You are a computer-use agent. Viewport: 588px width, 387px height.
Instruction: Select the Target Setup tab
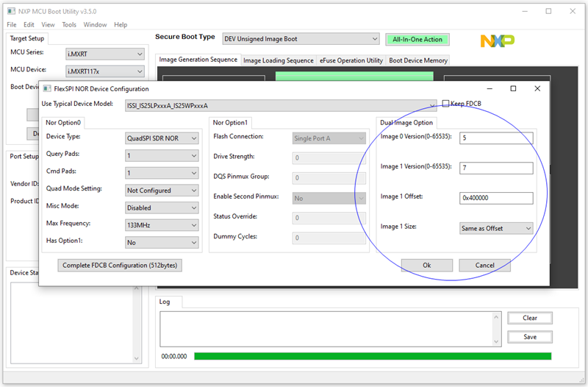pos(27,38)
